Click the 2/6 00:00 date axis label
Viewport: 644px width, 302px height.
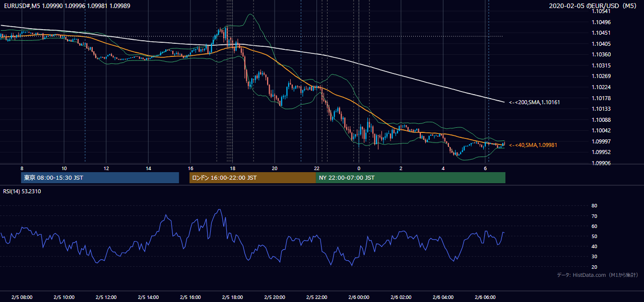(359, 297)
